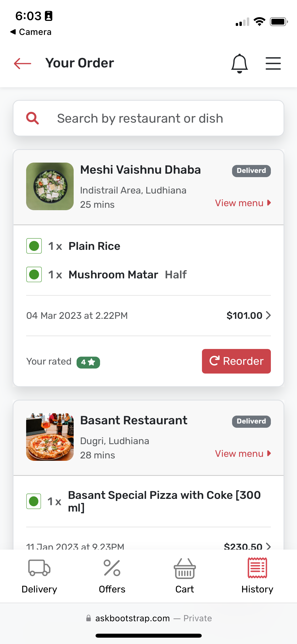The width and height of the screenshot is (297, 644).
Task: Return to the Camera app
Action: click(31, 32)
